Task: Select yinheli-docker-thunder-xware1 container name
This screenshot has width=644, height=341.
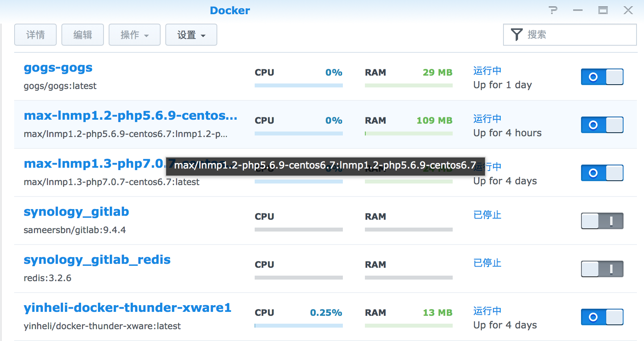Action: 128,308
